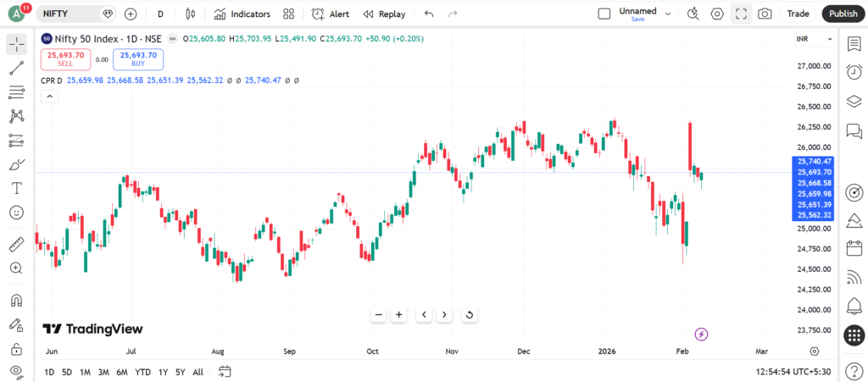Toggle drawings visibility eye icon
Image resolution: width=868 pixels, height=382 pixels.
coord(16,371)
